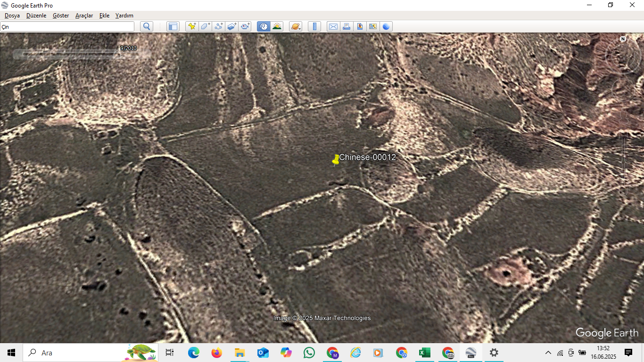The width and height of the screenshot is (644, 362).
Task: Open Firefox from the taskbar
Action: [x=216, y=353]
